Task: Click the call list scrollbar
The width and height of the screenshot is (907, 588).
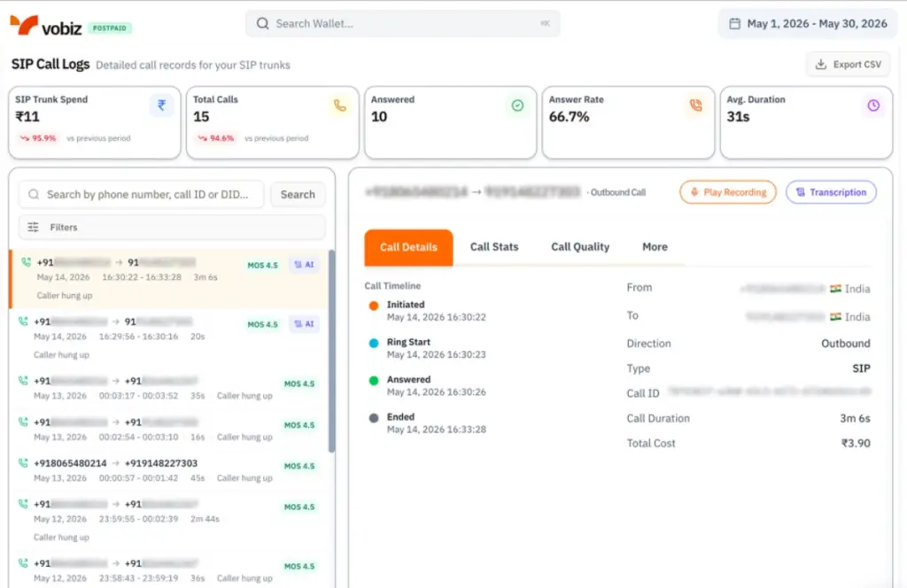Action: click(x=331, y=351)
